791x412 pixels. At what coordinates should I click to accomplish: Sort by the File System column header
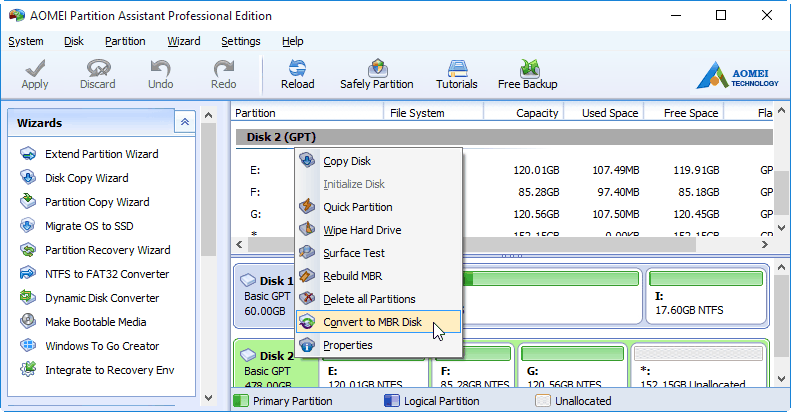click(434, 113)
